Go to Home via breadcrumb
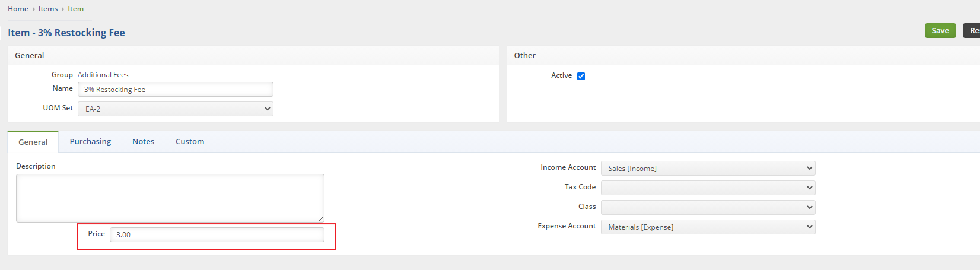 click(x=18, y=9)
